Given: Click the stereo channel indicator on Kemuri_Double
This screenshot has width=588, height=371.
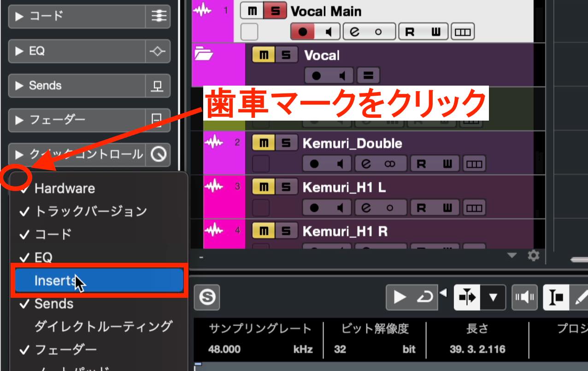Looking at the screenshot, I should click(x=390, y=164).
